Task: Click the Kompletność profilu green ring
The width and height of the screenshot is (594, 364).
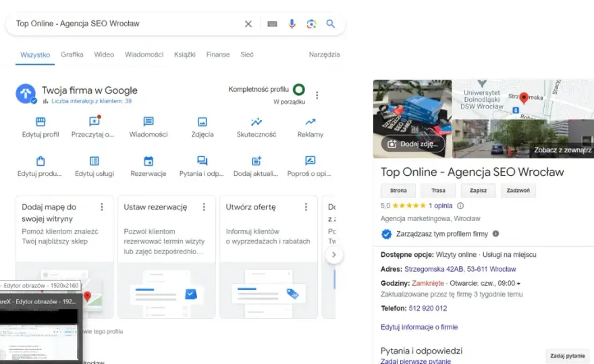Action: coord(299,90)
